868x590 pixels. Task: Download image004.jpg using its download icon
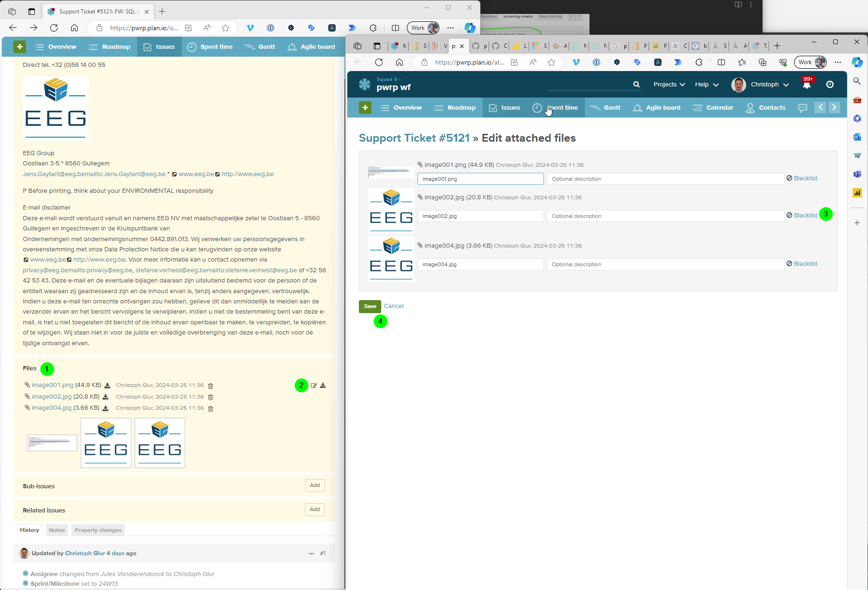tap(106, 408)
